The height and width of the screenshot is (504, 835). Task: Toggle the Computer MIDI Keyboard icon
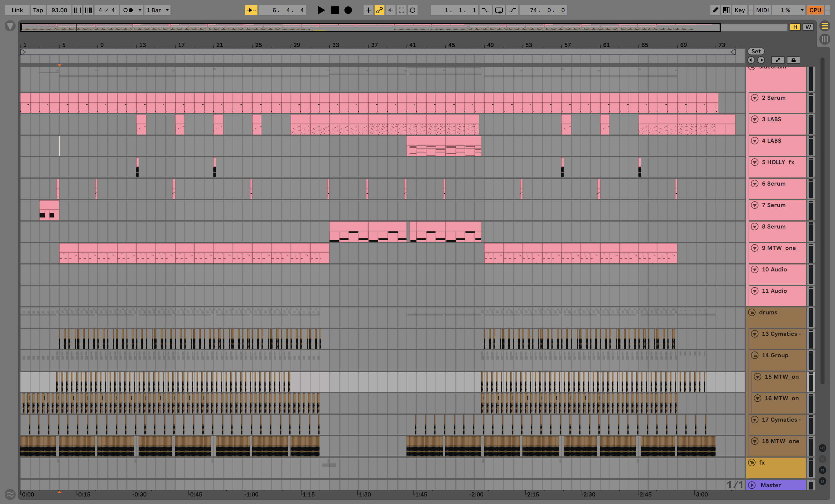[726, 10]
